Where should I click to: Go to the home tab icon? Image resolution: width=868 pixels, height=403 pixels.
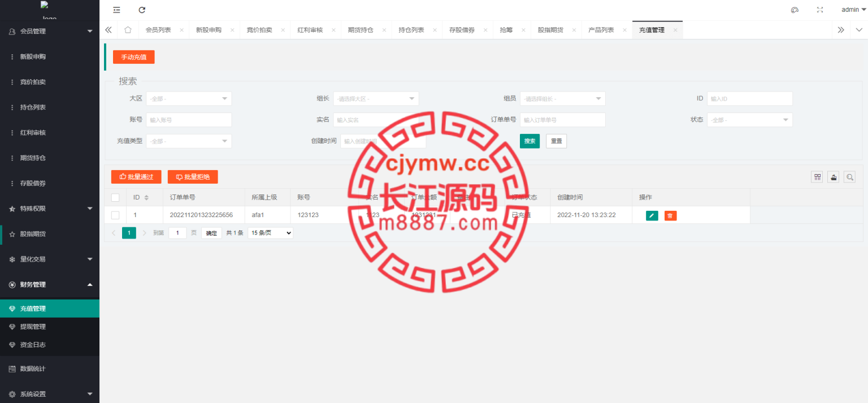128,30
